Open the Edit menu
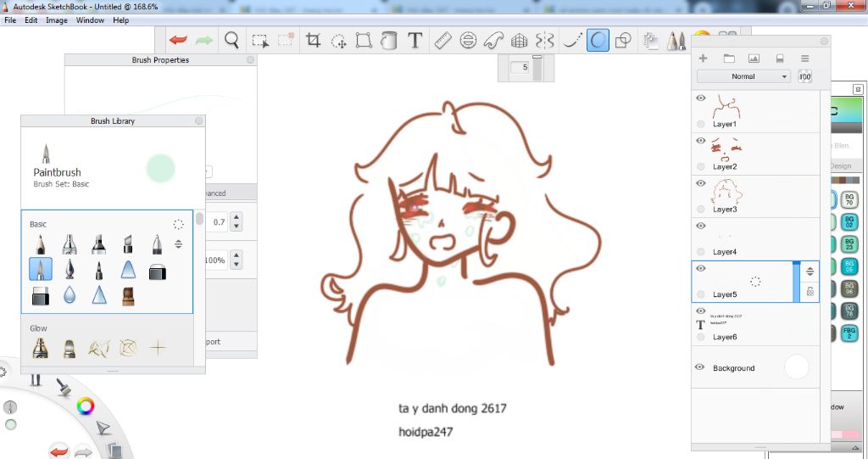The width and height of the screenshot is (868, 459). [31, 20]
